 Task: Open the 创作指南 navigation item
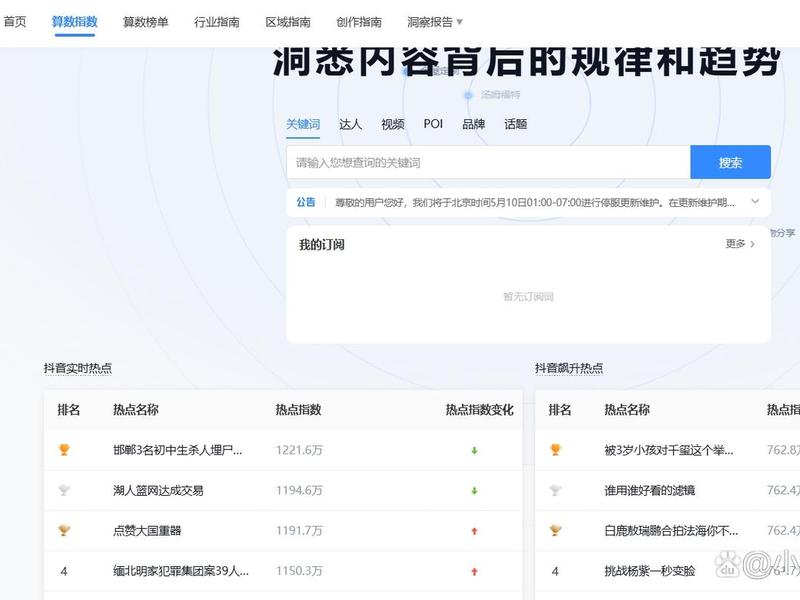click(x=359, y=22)
